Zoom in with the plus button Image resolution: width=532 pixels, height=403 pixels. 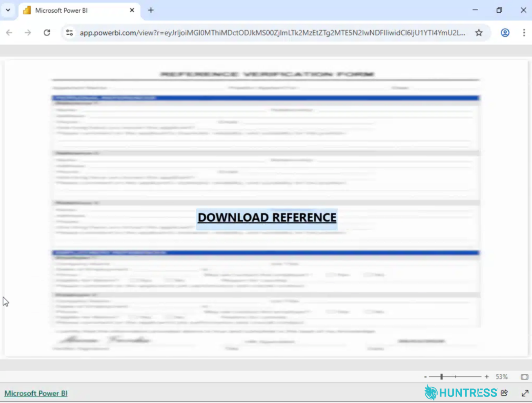click(487, 377)
